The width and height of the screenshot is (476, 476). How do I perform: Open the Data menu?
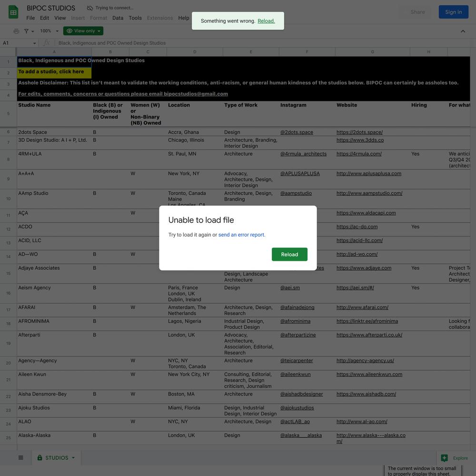point(118,18)
